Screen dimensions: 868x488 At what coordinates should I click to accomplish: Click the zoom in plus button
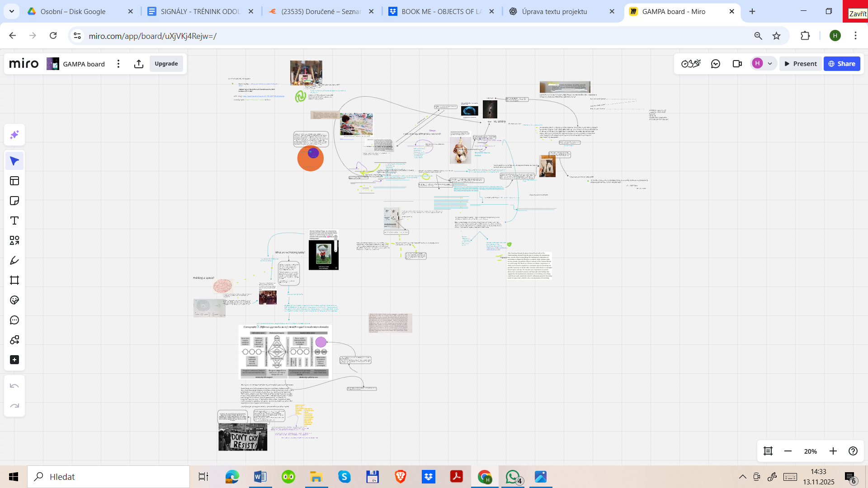click(x=833, y=451)
